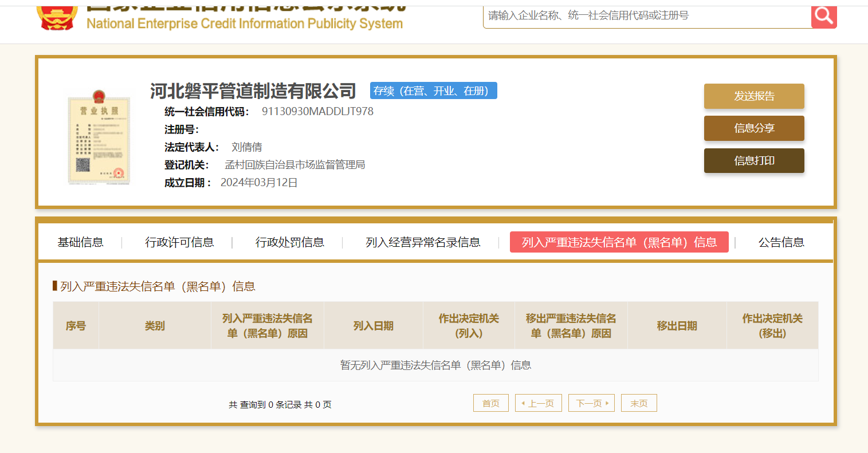The width and height of the screenshot is (868, 453).
Task: Click the 列入日期 column header
Action: coord(374,326)
